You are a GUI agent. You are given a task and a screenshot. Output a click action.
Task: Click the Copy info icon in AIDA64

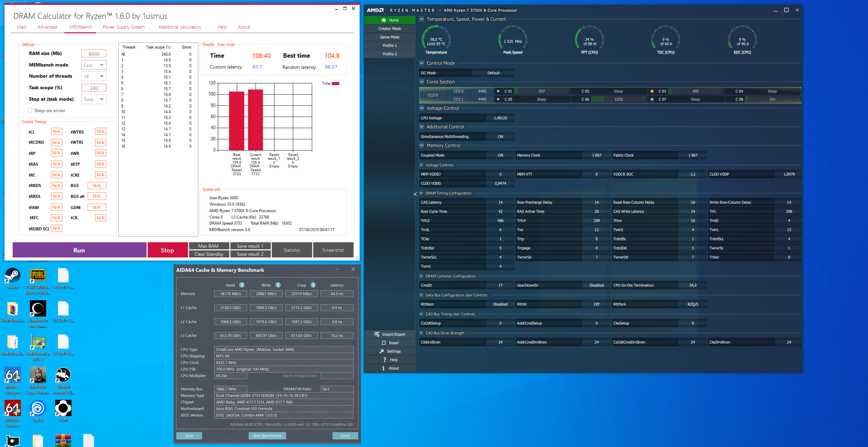pyautogui.click(x=313, y=285)
